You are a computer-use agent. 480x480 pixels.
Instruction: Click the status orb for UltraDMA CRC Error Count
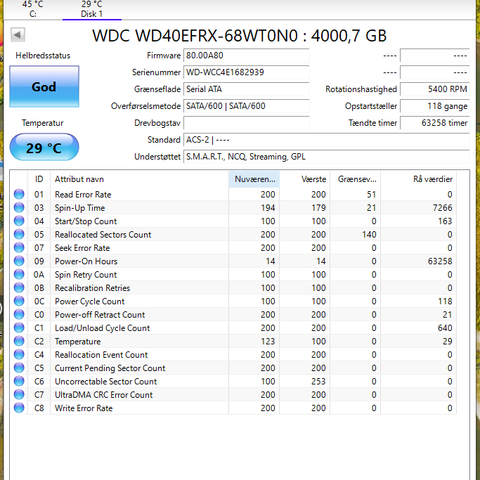(x=19, y=394)
